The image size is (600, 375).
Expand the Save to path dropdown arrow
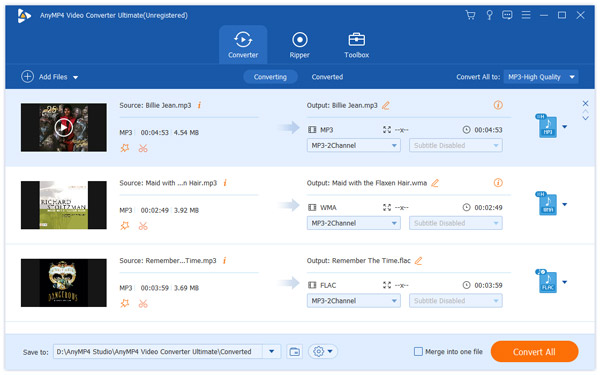(271, 351)
